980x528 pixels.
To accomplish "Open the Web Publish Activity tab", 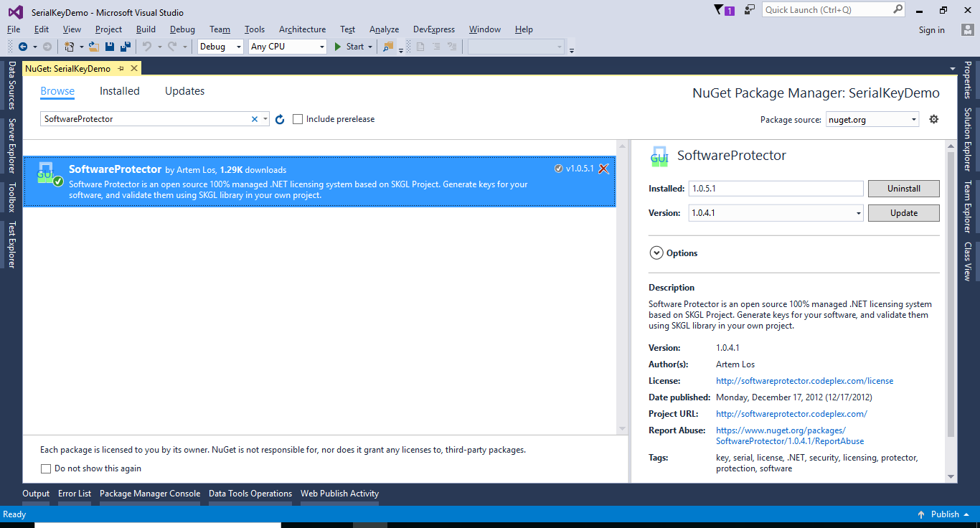I will pyautogui.click(x=339, y=494).
